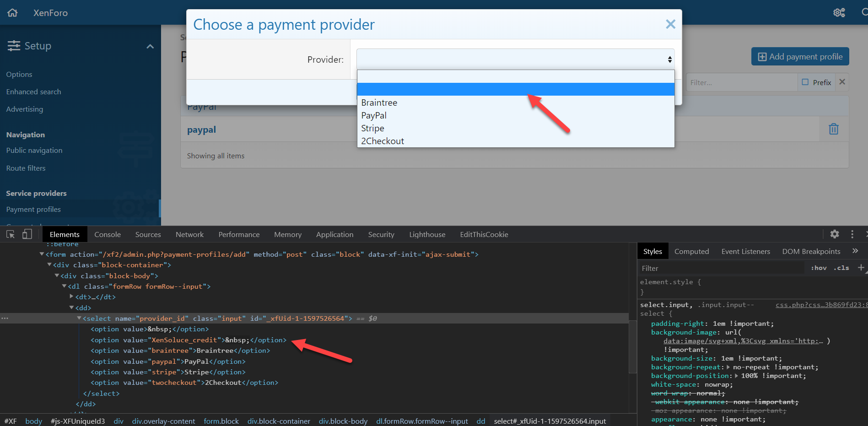Switch to the Application tab

tap(334, 234)
